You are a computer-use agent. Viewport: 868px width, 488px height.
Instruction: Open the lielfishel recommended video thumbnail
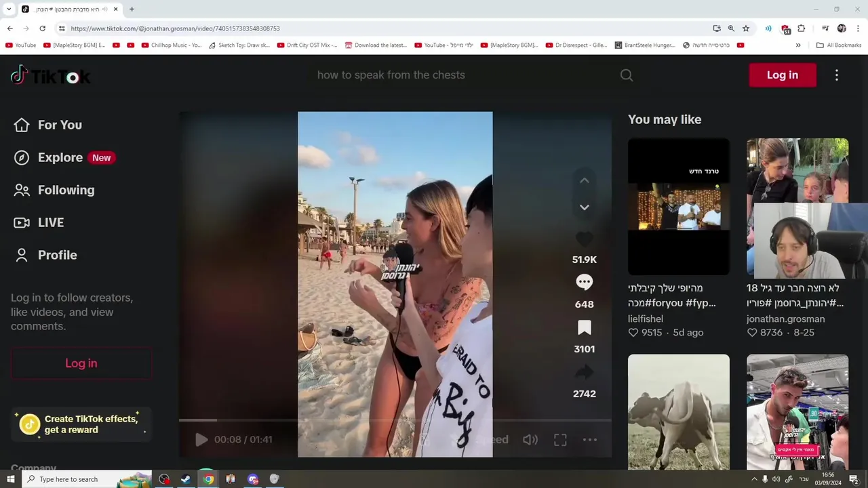click(x=679, y=207)
